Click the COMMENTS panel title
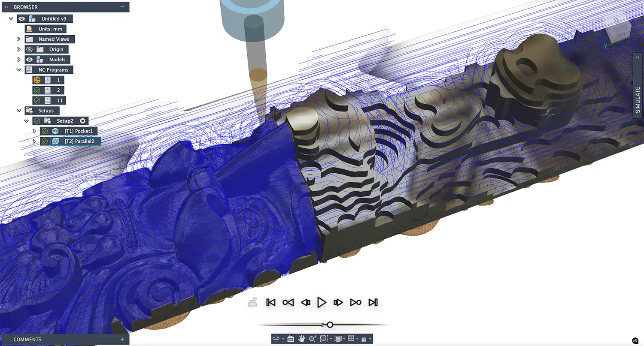Screen dimensions: 644x346 (27, 339)
